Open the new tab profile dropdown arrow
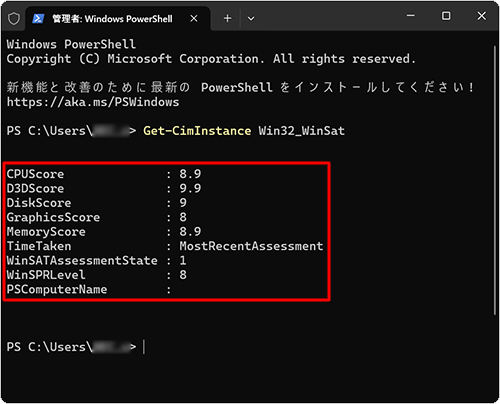The image size is (500, 404). (x=251, y=19)
